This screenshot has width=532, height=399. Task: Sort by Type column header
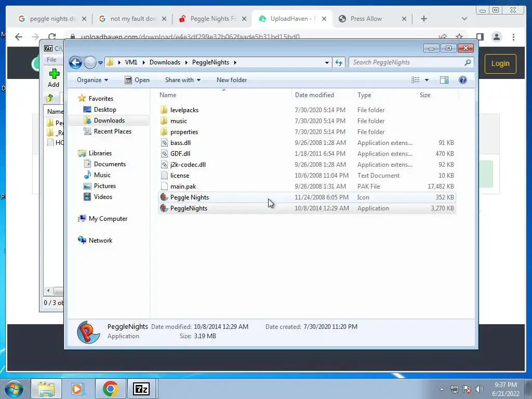385,95
